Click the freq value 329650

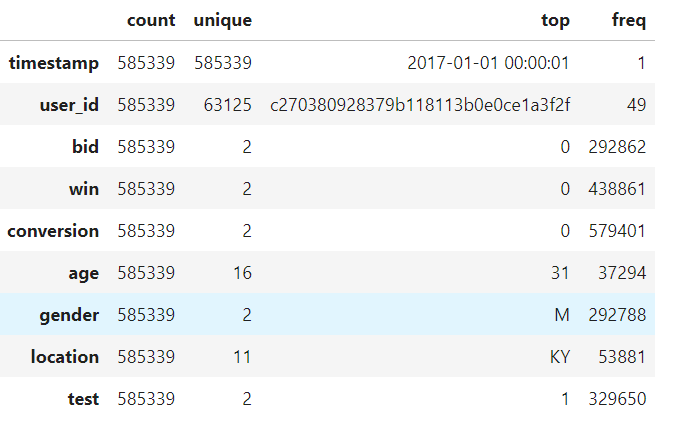click(617, 399)
